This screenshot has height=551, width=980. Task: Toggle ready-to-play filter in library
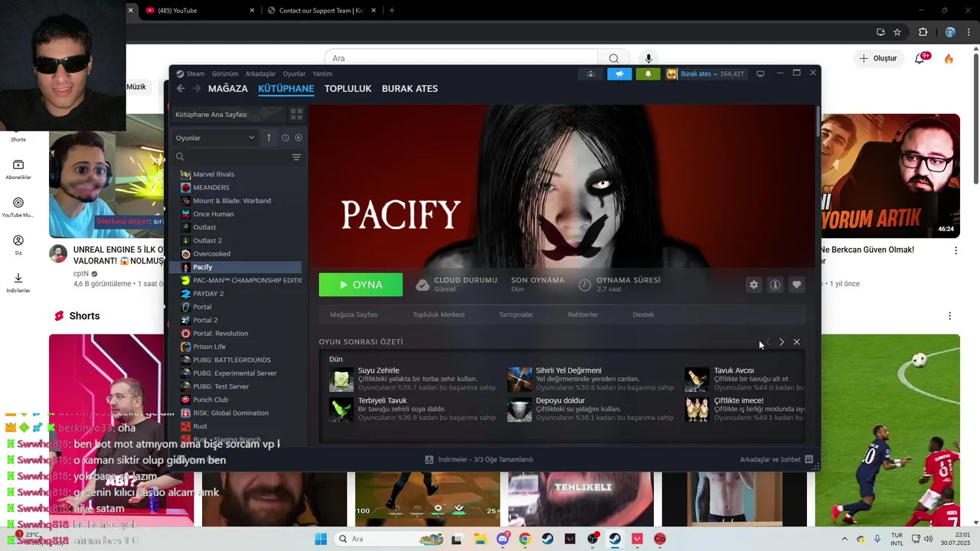point(299,138)
